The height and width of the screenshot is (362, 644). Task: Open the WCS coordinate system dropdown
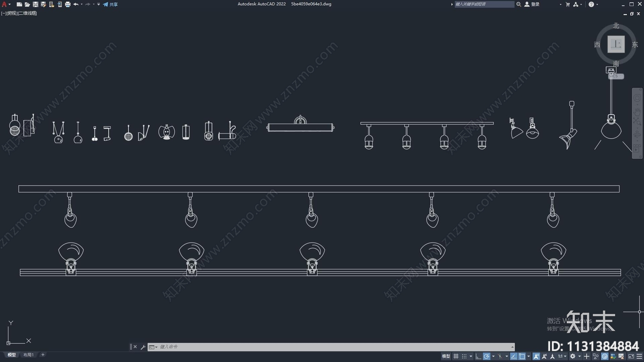coord(616,76)
